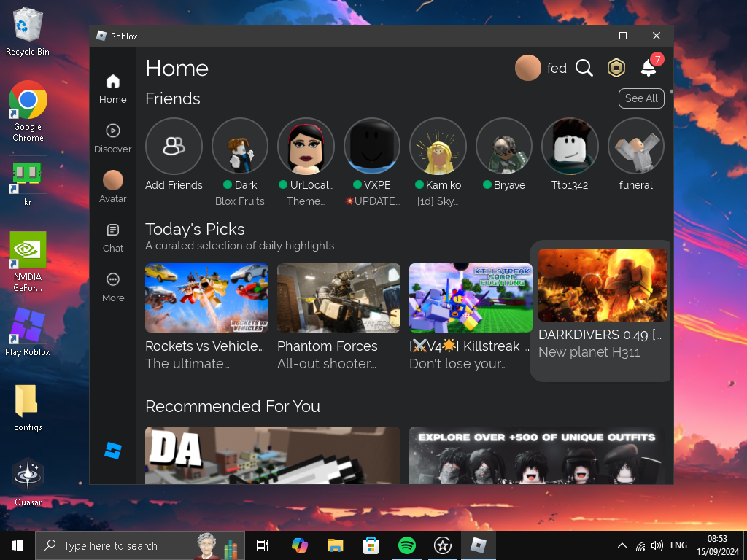Select Quasar desktop icon
Image resolution: width=747 pixels, height=560 pixels.
click(28, 481)
